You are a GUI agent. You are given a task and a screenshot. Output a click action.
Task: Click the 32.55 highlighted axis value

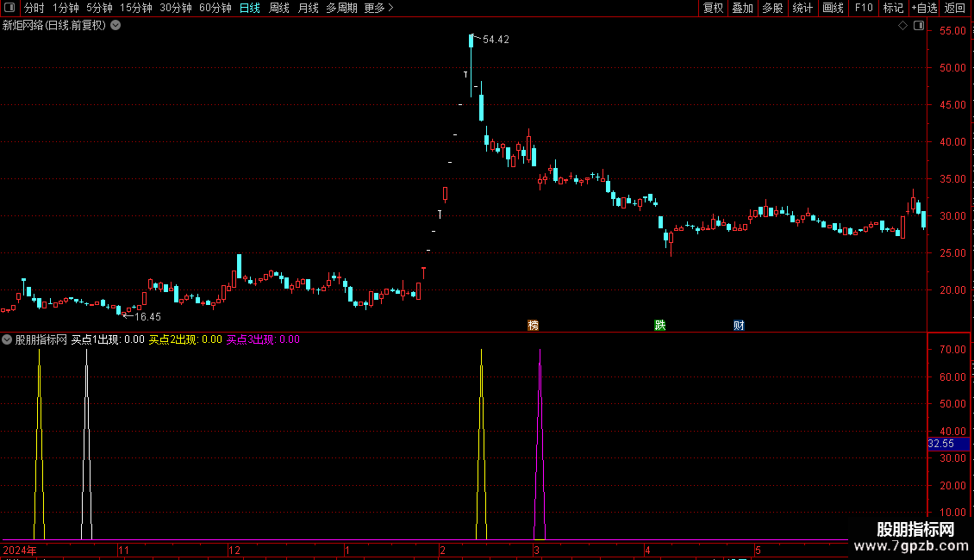pos(947,444)
